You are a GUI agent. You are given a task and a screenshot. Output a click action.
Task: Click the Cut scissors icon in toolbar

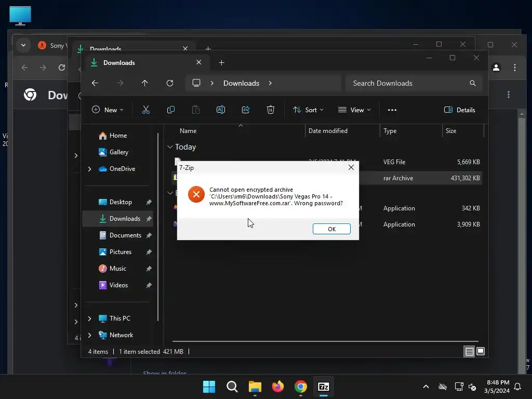point(145,110)
